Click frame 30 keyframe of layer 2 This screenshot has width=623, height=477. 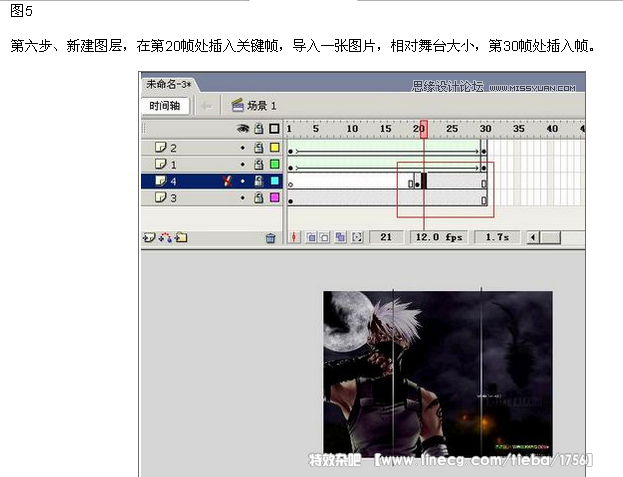[x=484, y=151]
